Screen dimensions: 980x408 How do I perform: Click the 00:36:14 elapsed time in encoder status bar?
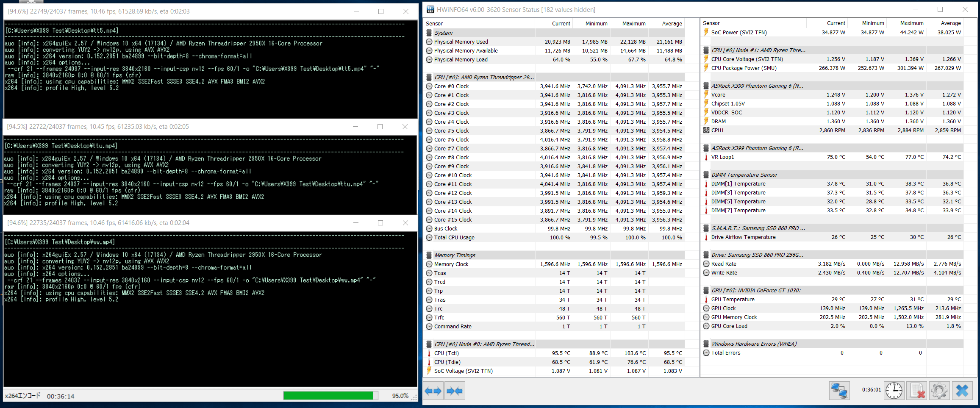[61, 396]
